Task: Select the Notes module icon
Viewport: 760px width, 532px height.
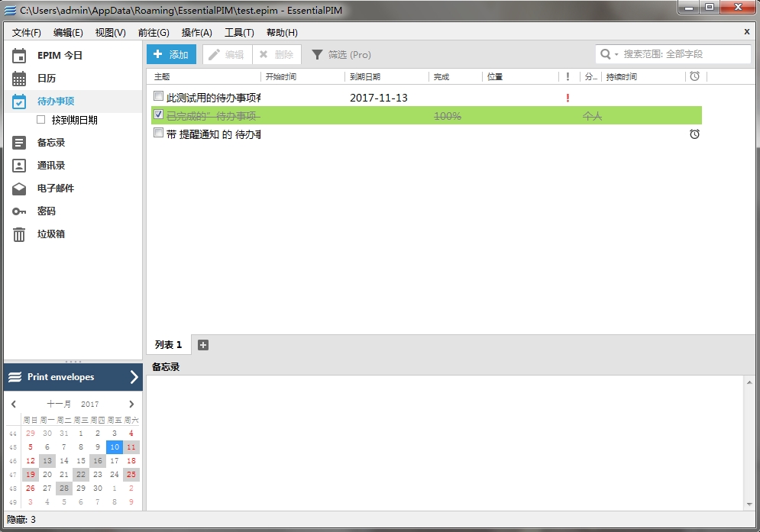Action: tap(19, 143)
